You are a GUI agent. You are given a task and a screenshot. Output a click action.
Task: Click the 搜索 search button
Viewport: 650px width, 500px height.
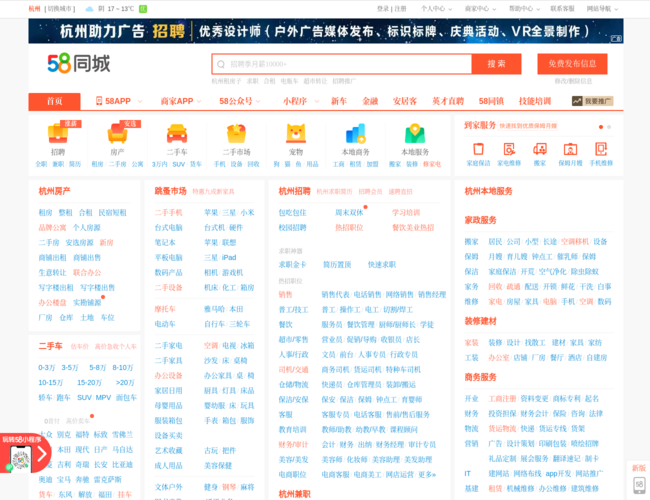[x=496, y=64]
